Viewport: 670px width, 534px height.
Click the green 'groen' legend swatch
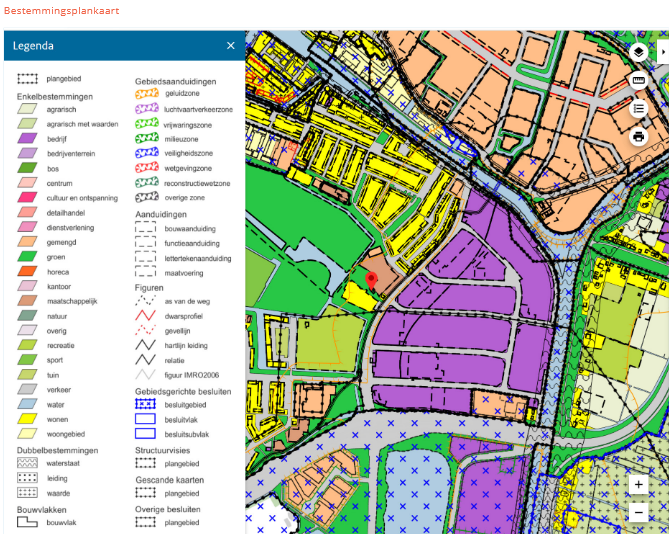tap(28, 257)
